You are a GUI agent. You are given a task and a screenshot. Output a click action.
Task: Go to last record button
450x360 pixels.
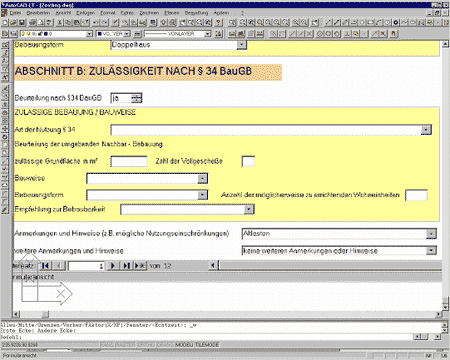click(126, 266)
